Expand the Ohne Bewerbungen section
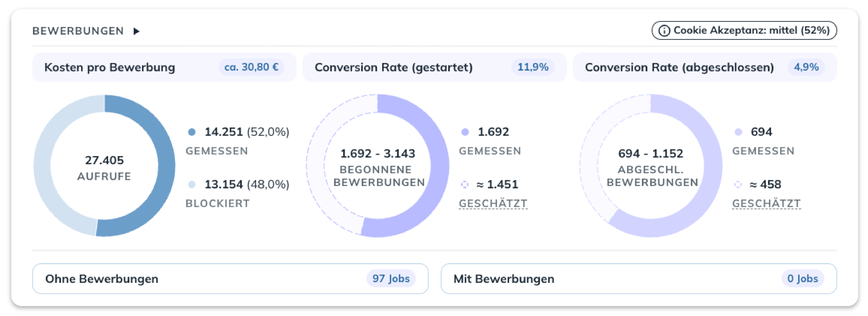Screen dimensions: 868x316 pos(102,279)
